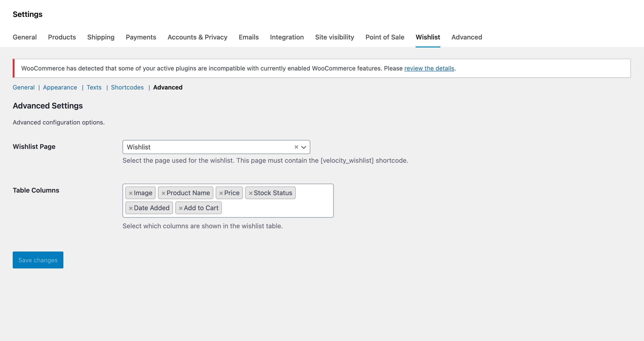
Task: Remove the Product Name column tag
Action: (x=164, y=193)
